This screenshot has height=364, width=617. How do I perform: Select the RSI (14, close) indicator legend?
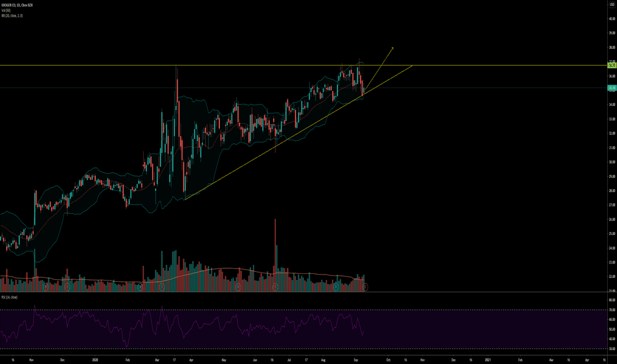tap(9, 297)
